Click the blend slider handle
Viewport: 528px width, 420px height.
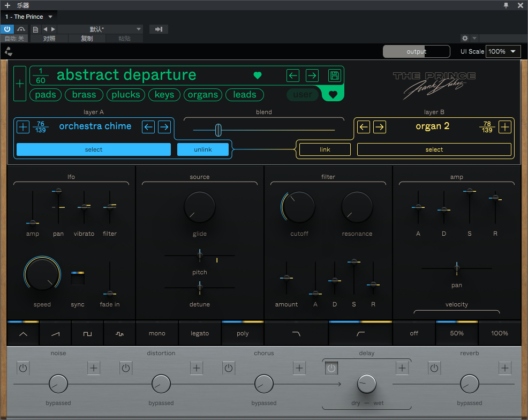pos(218,130)
